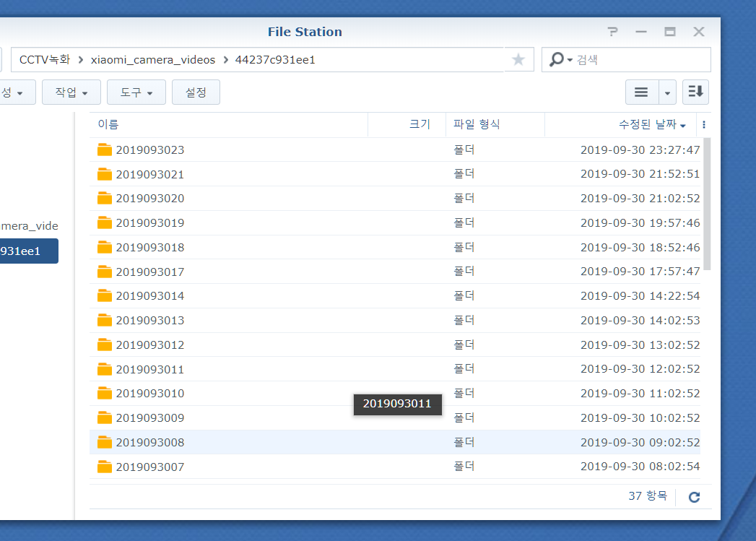The width and height of the screenshot is (756, 541).
Task: Open the partially visible 성 dropdown button
Action: pyautogui.click(x=17, y=92)
